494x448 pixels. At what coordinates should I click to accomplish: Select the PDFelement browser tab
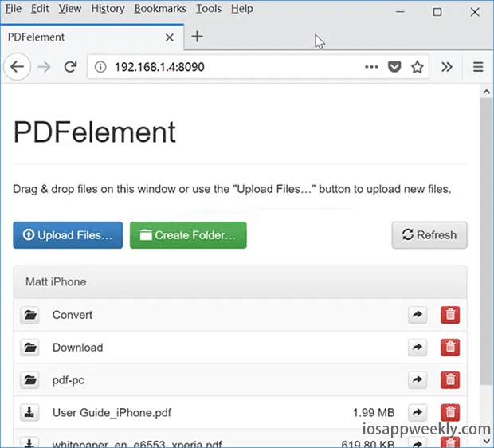click(92, 37)
